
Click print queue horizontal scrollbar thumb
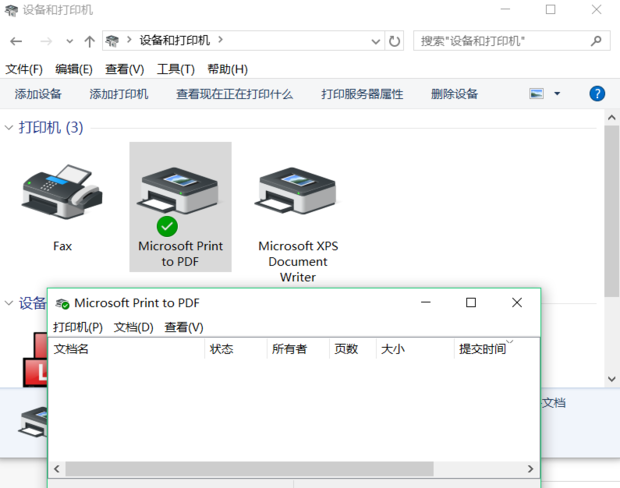coord(250,469)
